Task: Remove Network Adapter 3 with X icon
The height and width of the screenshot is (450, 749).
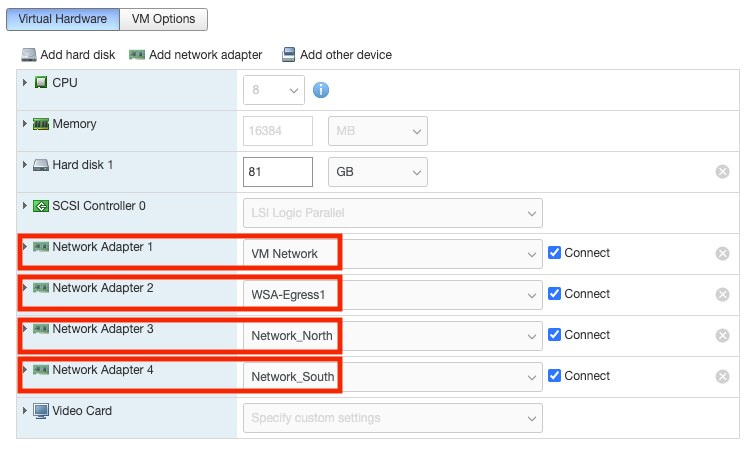Action: [x=722, y=335]
